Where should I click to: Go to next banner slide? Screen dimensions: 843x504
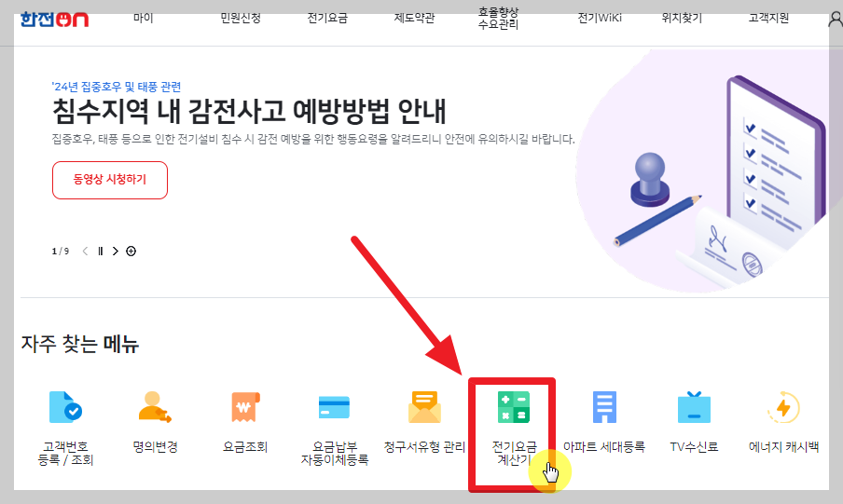coord(115,251)
